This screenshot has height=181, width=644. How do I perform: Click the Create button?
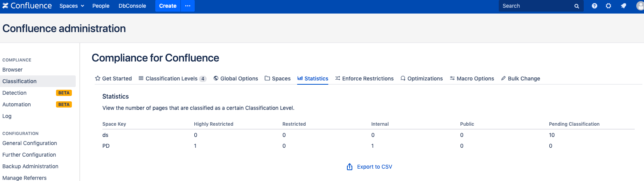click(x=168, y=6)
